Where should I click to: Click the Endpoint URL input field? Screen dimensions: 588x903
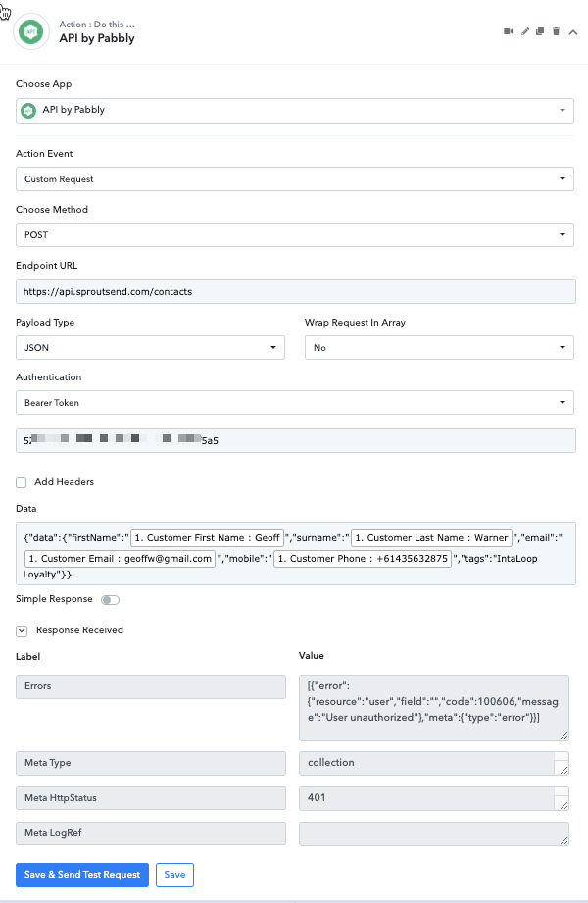pyautogui.click(x=295, y=292)
